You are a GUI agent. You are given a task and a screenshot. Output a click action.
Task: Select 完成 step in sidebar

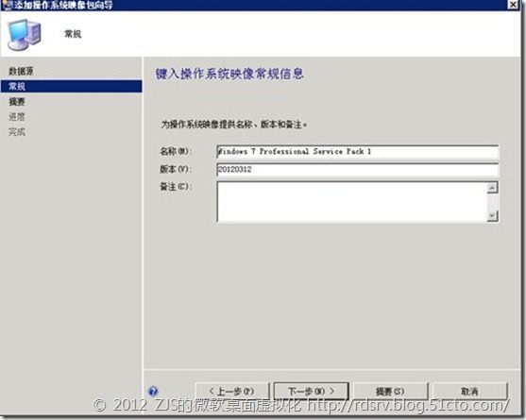17,132
